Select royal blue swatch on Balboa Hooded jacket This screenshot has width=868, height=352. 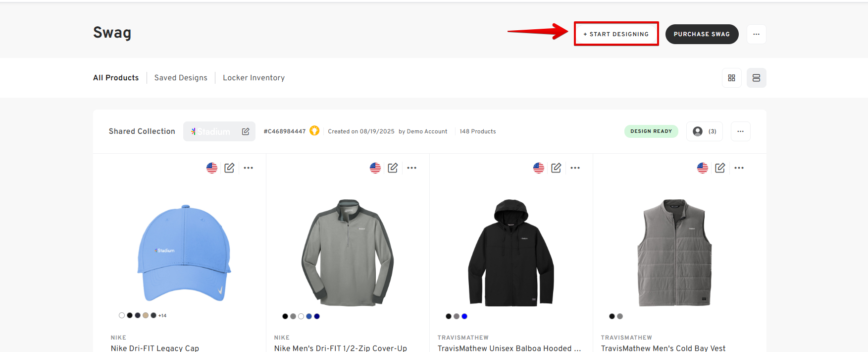pos(464,316)
